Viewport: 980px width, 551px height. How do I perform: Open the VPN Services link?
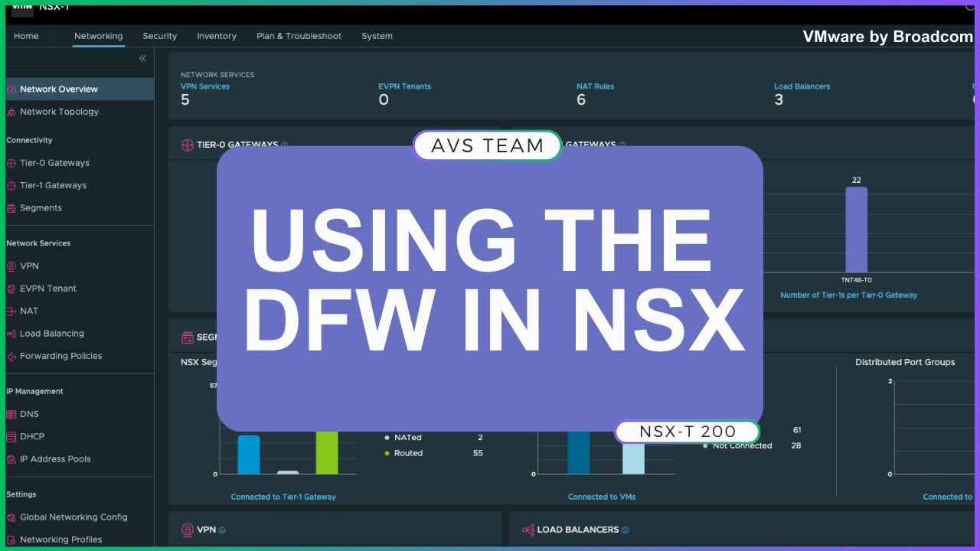[205, 86]
